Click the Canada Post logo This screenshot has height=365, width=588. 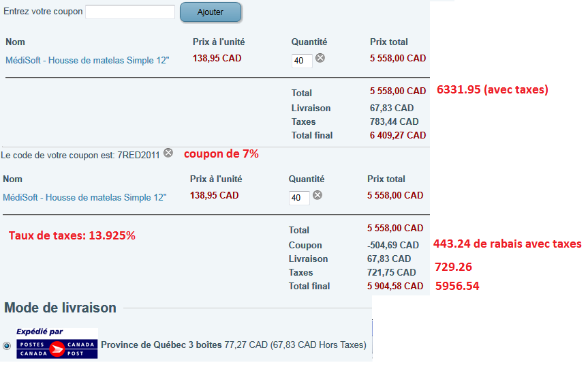57,343
